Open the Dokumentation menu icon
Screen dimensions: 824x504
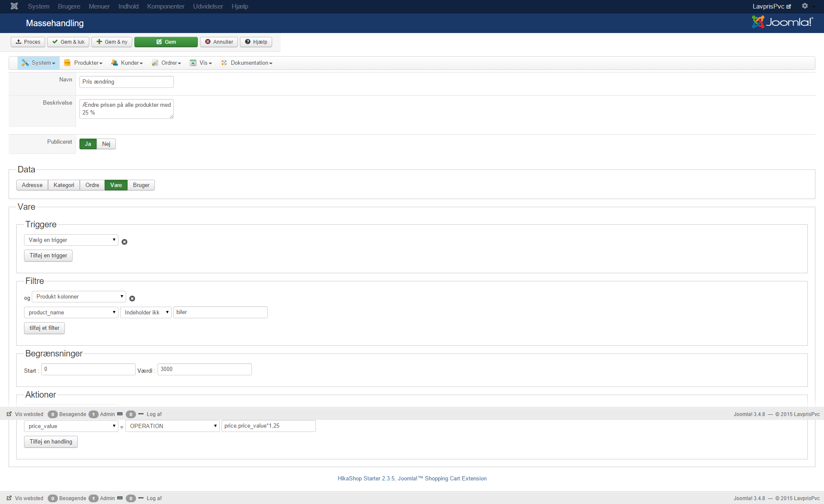224,63
